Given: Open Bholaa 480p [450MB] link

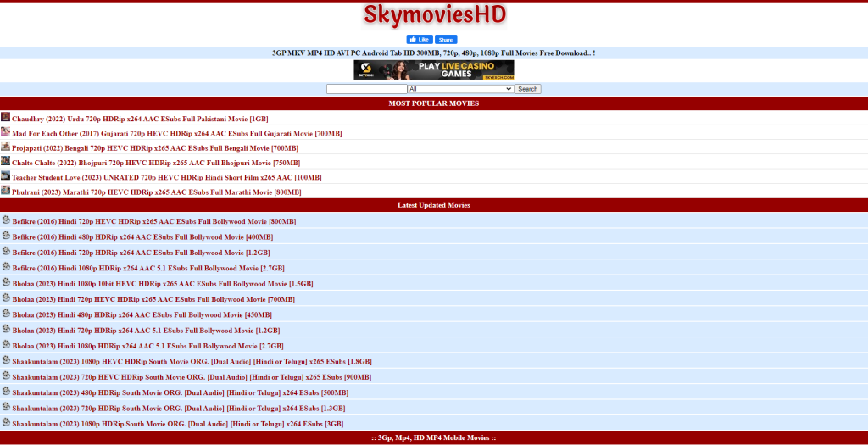Looking at the screenshot, I should click(x=142, y=315).
